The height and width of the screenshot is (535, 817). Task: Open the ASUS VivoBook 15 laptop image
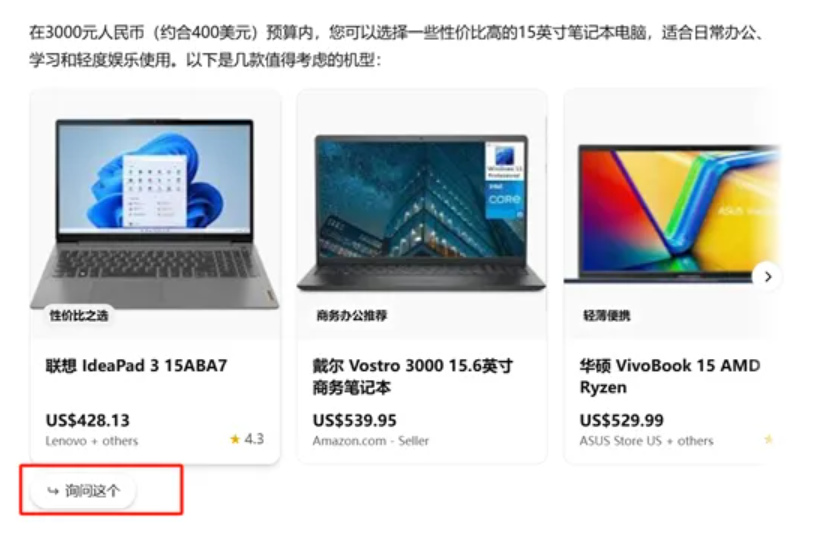[672, 214]
